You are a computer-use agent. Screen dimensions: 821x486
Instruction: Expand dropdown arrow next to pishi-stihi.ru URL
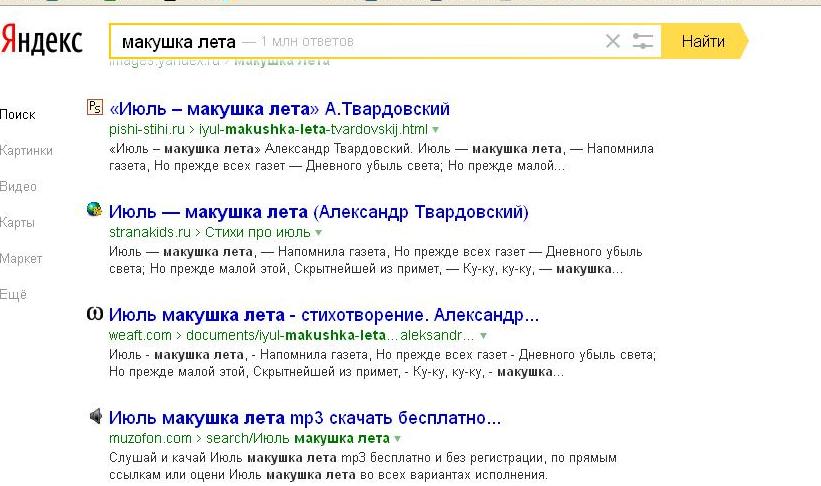click(x=436, y=131)
